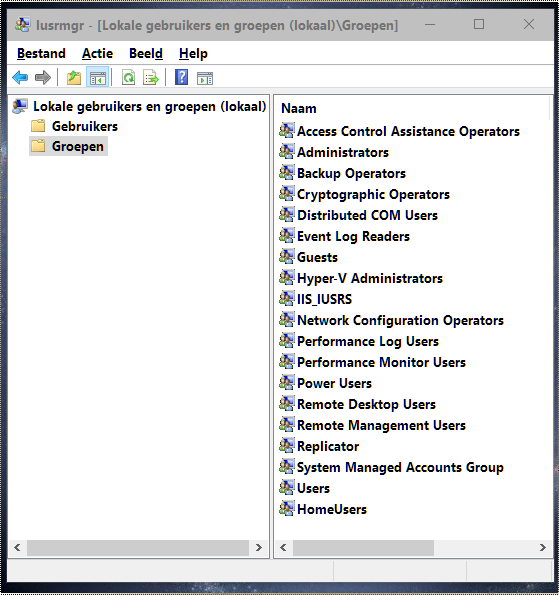This screenshot has height=595, width=559.
Task: Open the Bestand menu
Action: tap(41, 54)
